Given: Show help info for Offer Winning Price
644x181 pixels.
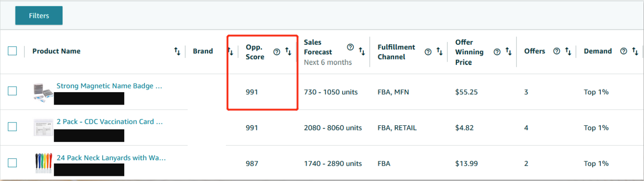Looking at the screenshot, I should (x=497, y=52).
